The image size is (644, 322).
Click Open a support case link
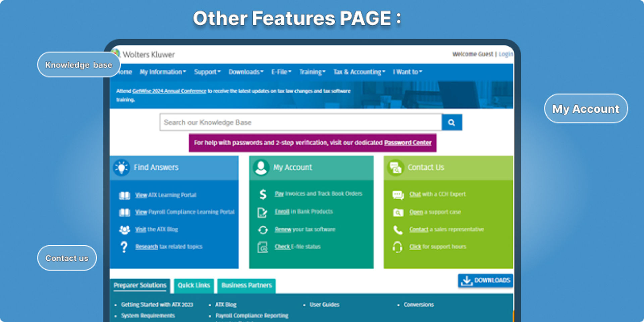(x=435, y=212)
